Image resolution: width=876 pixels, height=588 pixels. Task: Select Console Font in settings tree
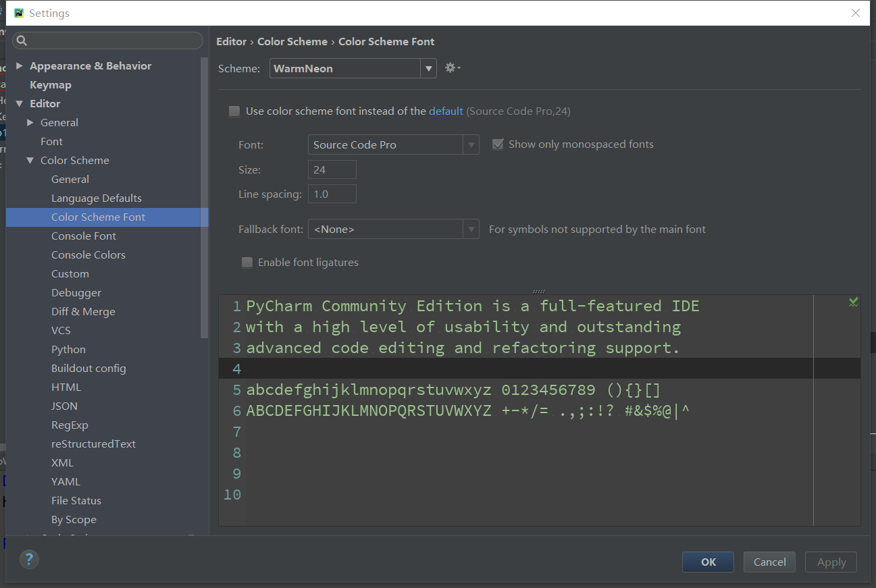point(84,236)
